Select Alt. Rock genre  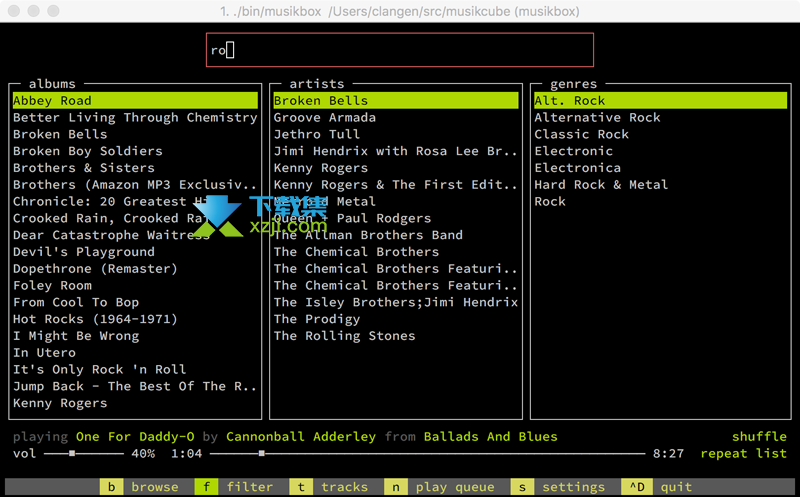(661, 101)
